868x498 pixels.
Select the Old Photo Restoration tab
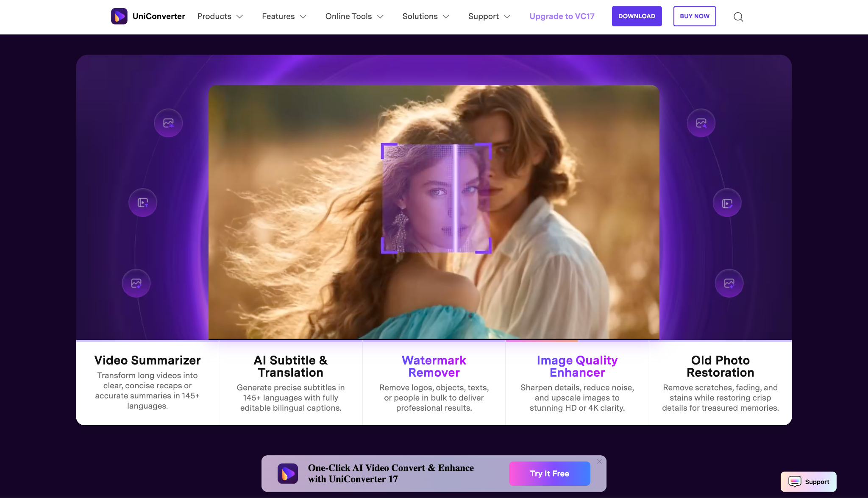[x=720, y=381]
